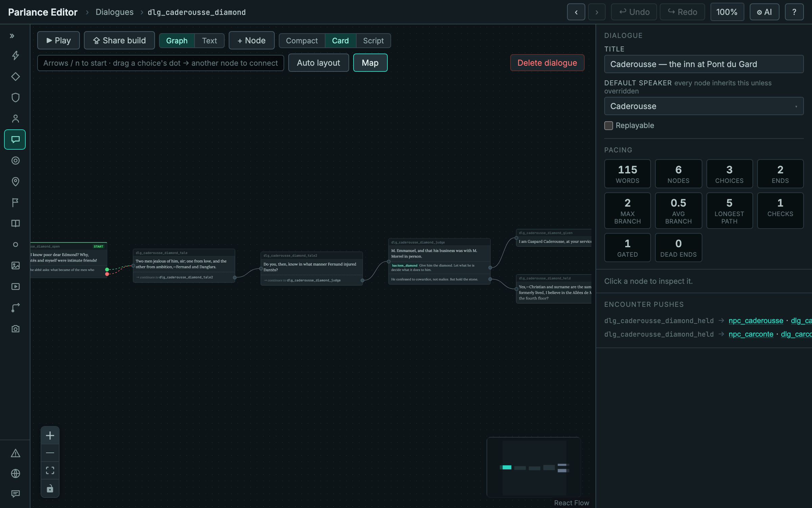Open the flag icon sidebar section
The width and height of the screenshot is (812, 508).
[15, 203]
